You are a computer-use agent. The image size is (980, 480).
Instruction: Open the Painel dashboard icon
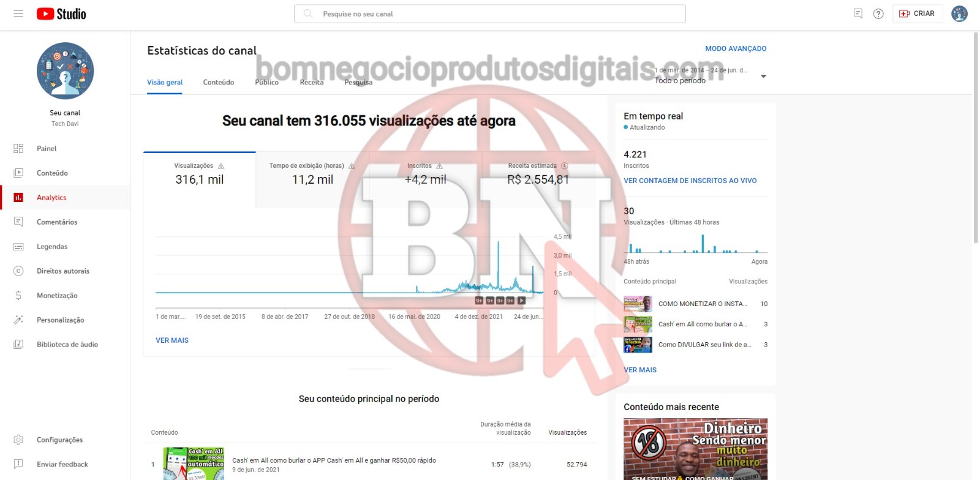[18, 149]
